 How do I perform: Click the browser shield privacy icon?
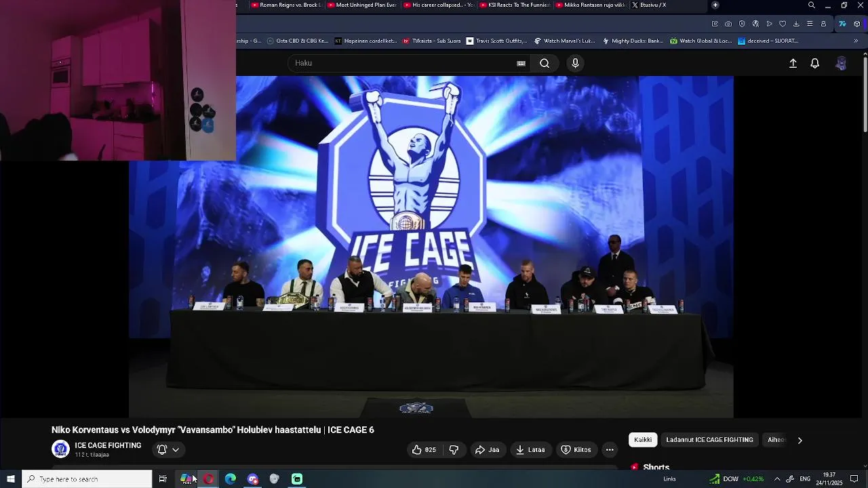click(x=742, y=24)
